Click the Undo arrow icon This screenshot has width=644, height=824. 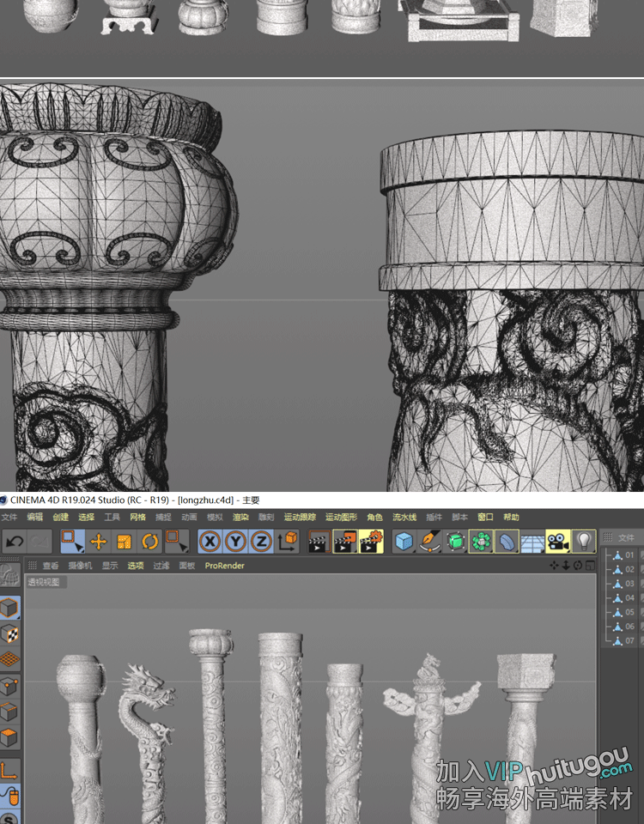[15, 542]
